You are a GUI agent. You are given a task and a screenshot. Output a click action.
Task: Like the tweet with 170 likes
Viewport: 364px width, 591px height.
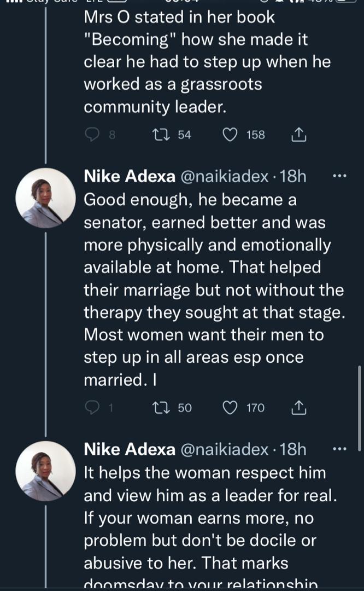(231, 408)
